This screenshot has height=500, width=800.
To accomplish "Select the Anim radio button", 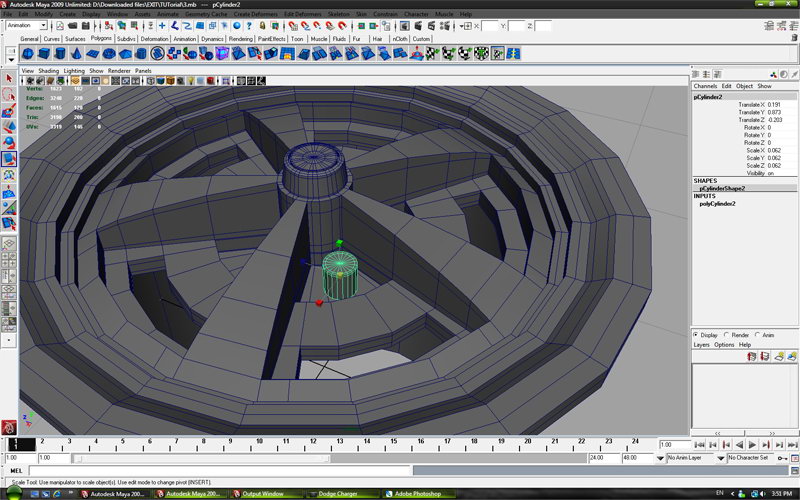I will coord(759,335).
